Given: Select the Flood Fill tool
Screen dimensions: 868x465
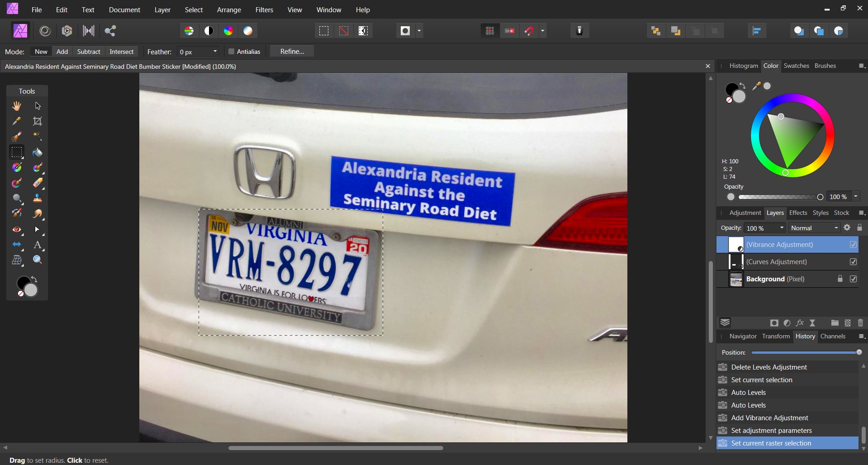Looking at the screenshot, I should [38, 152].
